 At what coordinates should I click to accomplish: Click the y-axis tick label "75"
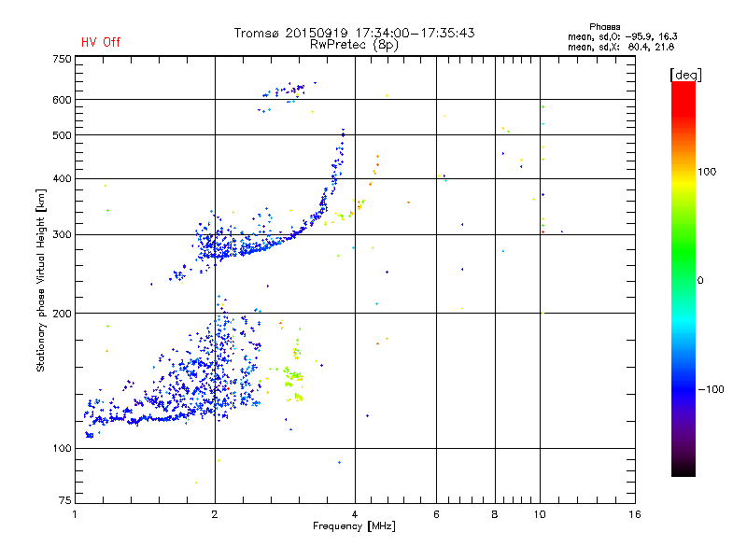[x=65, y=500]
